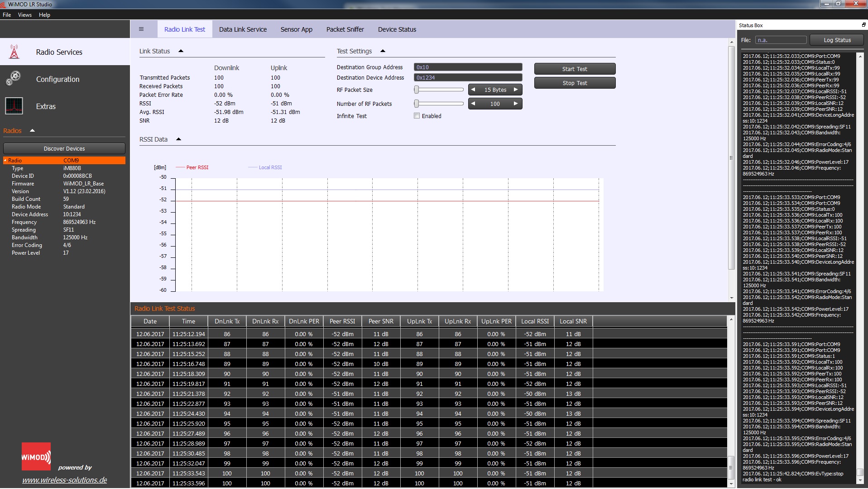Click the Destination Group Address field

pyautogui.click(x=468, y=67)
